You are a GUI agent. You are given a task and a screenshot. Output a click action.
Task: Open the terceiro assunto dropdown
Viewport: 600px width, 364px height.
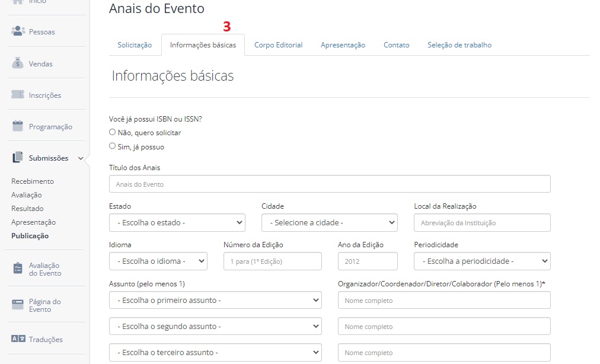(x=215, y=353)
